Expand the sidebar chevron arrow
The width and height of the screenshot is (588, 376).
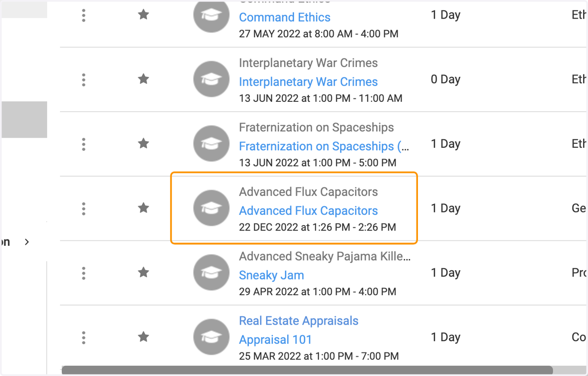(27, 242)
